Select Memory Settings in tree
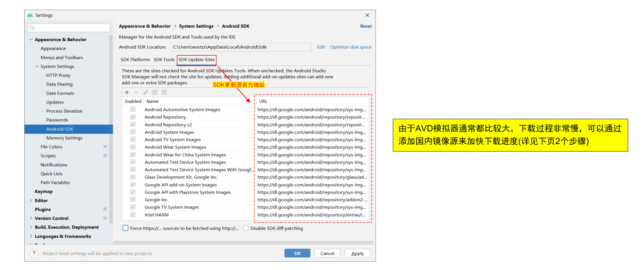The height and width of the screenshot is (270, 644). 64,138
